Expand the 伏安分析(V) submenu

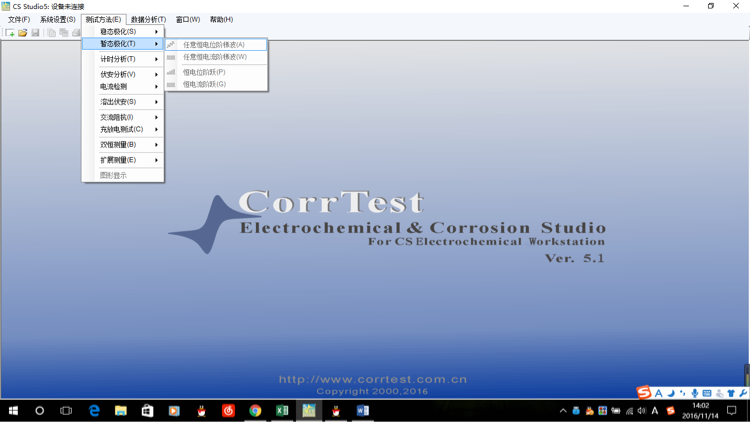(123, 74)
